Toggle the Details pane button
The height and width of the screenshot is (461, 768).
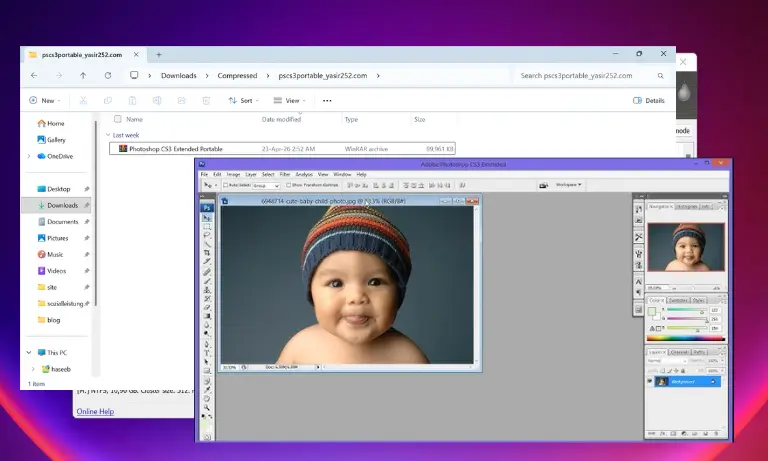click(x=649, y=100)
